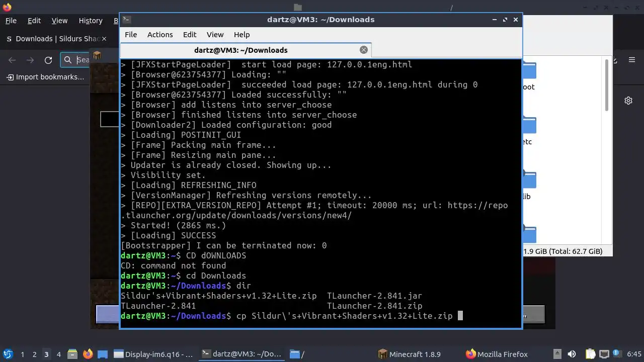This screenshot has height=362, width=644.
Task: Close the dartz@VM3 terminal tab
Action: 364,50
